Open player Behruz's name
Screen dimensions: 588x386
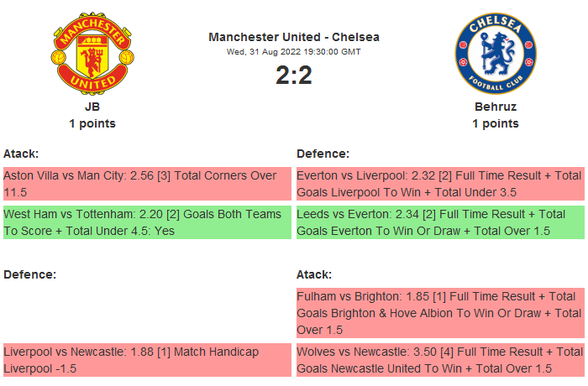click(496, 107)
